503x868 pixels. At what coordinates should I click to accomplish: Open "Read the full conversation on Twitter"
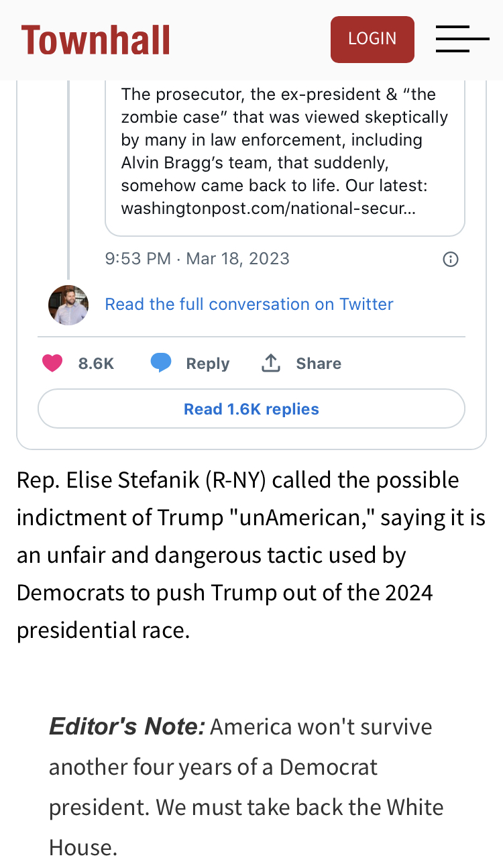click(x=249, y=305)
